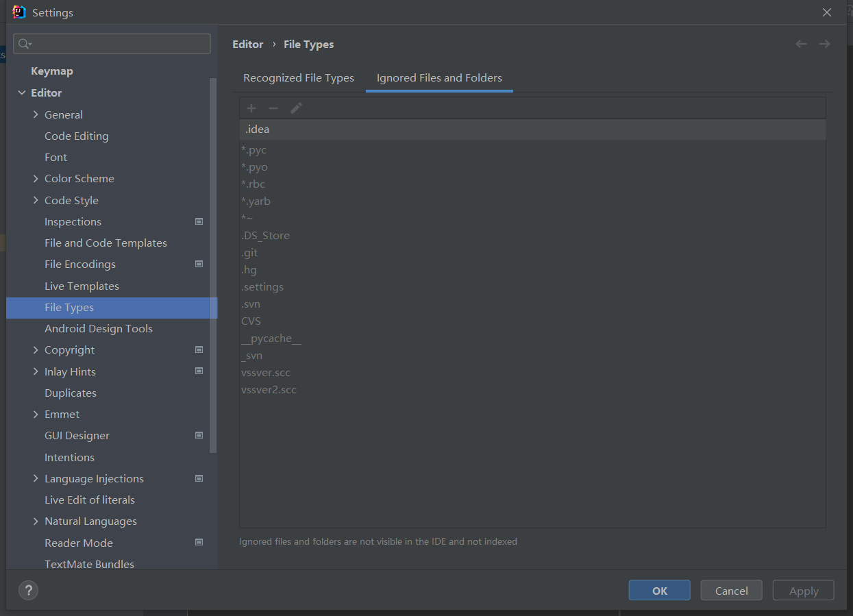
Task: Expand the Language Injections node
Action: tap(36, 478)
